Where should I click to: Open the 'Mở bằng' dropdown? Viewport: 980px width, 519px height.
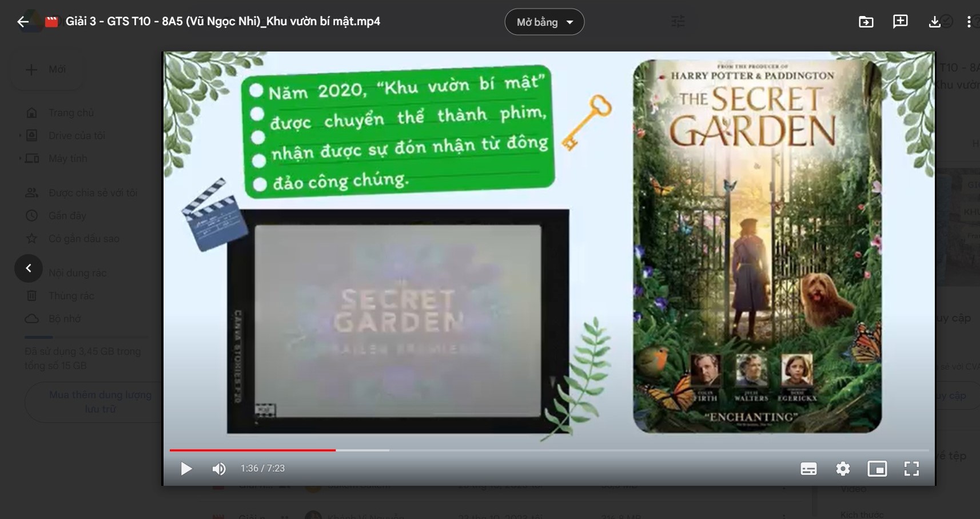click(x=544, y=22)
